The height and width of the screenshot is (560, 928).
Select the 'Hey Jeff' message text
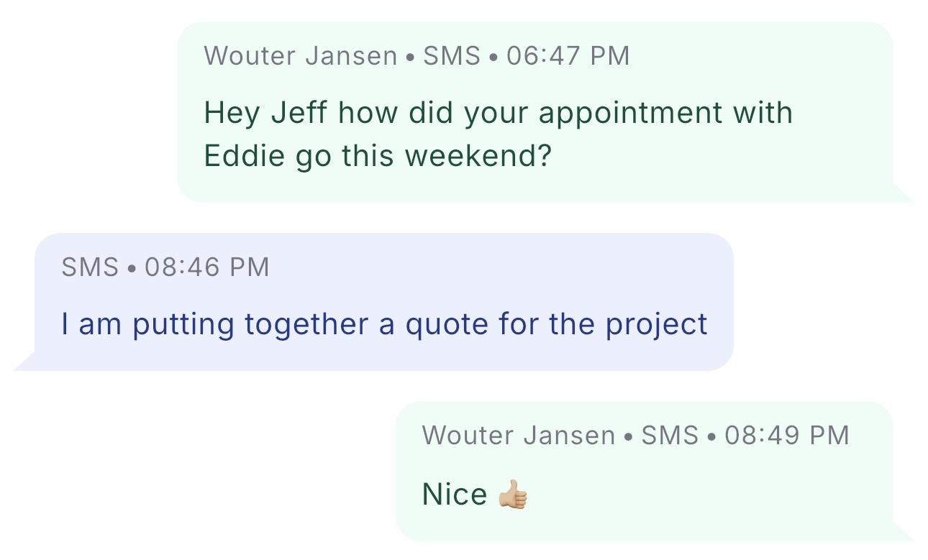[498, 134]
